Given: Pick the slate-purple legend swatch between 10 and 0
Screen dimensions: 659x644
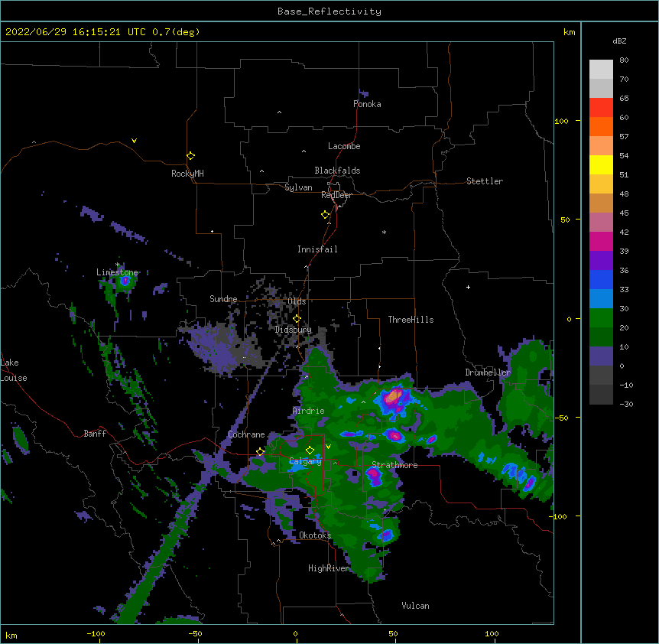Looking at the screenshot, I should 601,356.
